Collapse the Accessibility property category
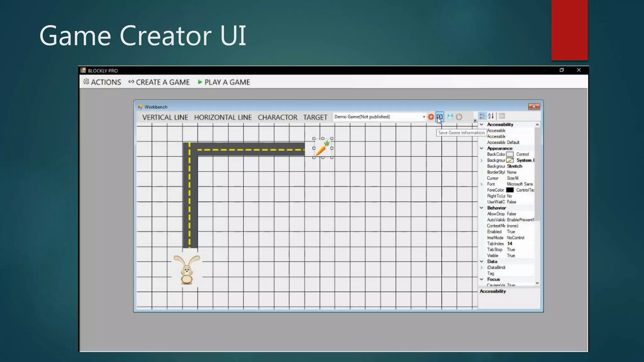The image size is (644, 362). 481,124
